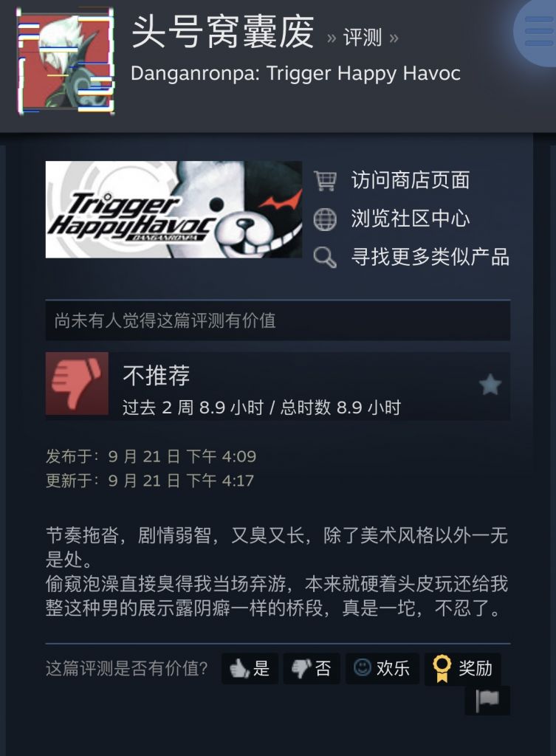Open the 访问商店页面 link
The image size is (556, 756).
411,180
